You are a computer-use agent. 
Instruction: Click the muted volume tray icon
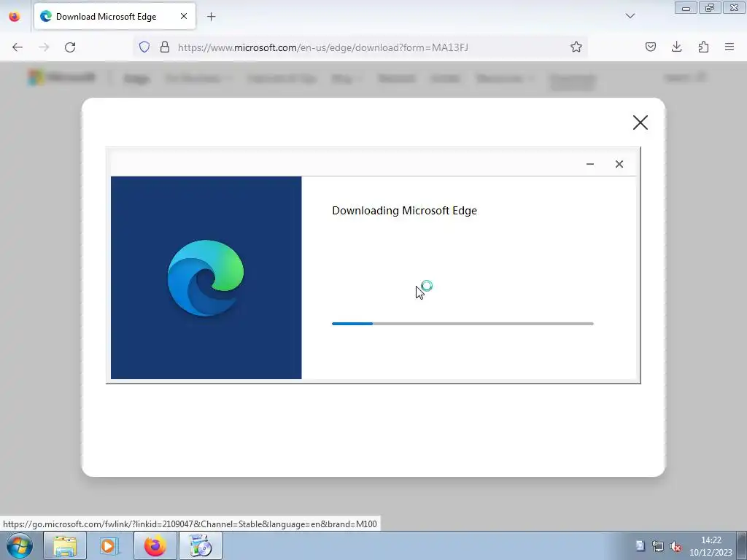676,546
